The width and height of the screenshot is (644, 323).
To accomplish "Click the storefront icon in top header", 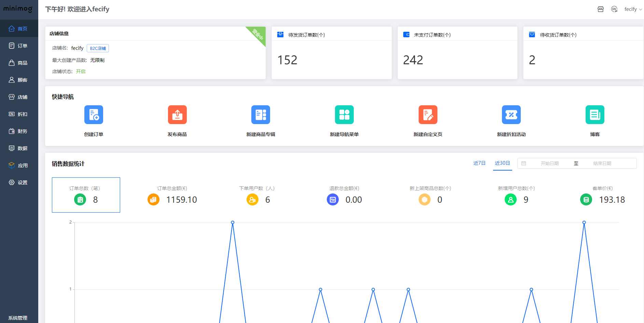I will pos(601,9).
